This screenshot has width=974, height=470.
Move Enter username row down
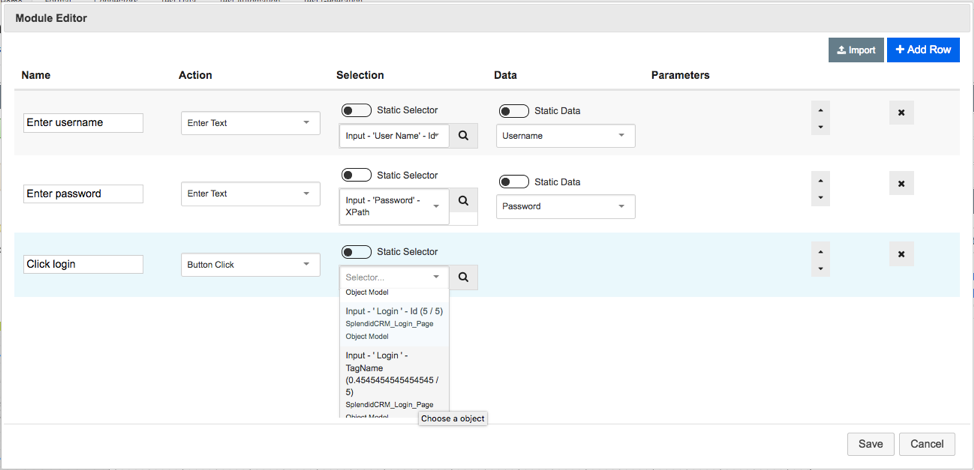click(x=821, y=127)
